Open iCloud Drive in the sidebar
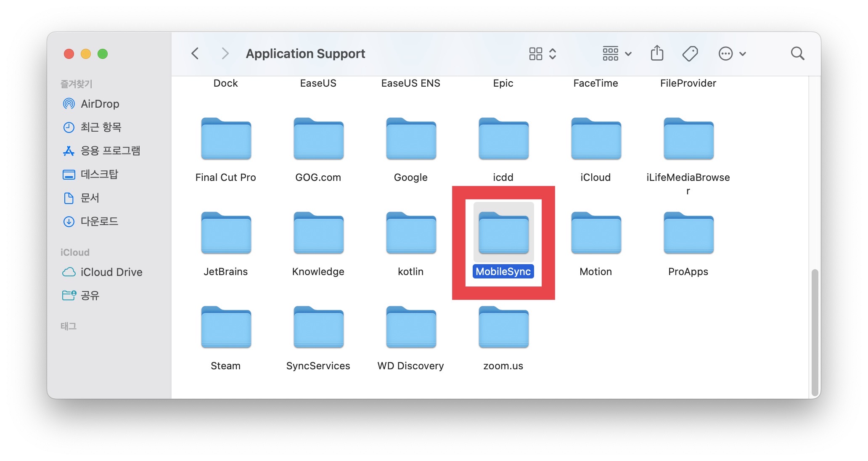The image size is (868, 461). 111,272
